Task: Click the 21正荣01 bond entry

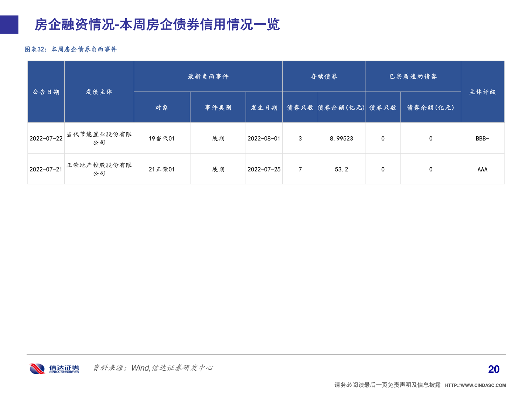Action: tap(162, 169)
